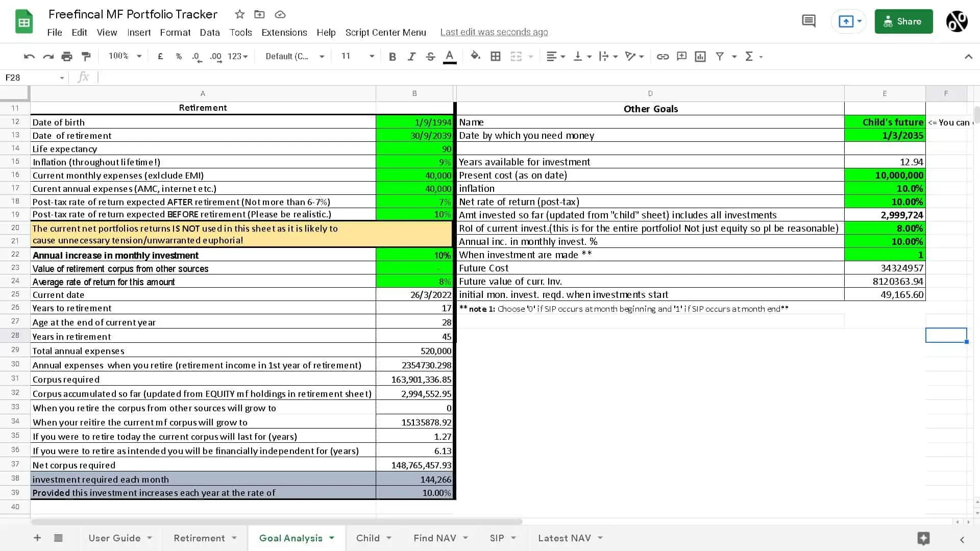Open the text color picker
This screenshot has width=980, height=551.
450,57
